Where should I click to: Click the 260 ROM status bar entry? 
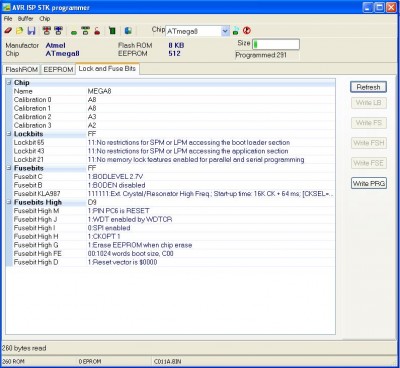coord(13,362)
